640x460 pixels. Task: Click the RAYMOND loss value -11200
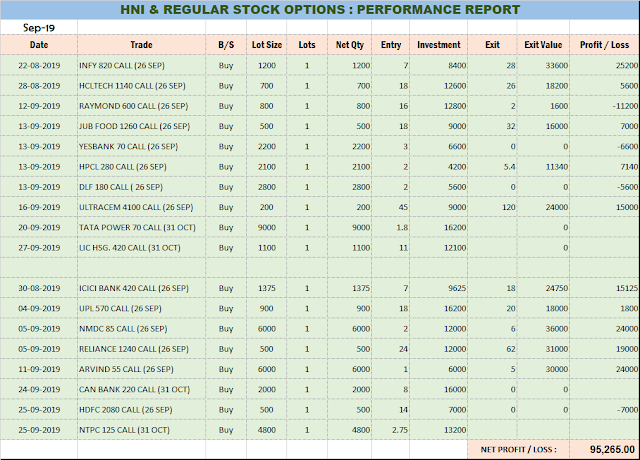click(625, 106)
